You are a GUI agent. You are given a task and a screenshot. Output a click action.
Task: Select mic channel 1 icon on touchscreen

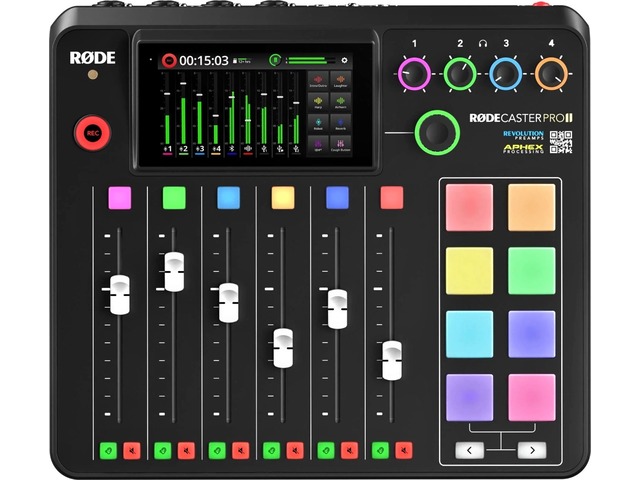[167, 149]
